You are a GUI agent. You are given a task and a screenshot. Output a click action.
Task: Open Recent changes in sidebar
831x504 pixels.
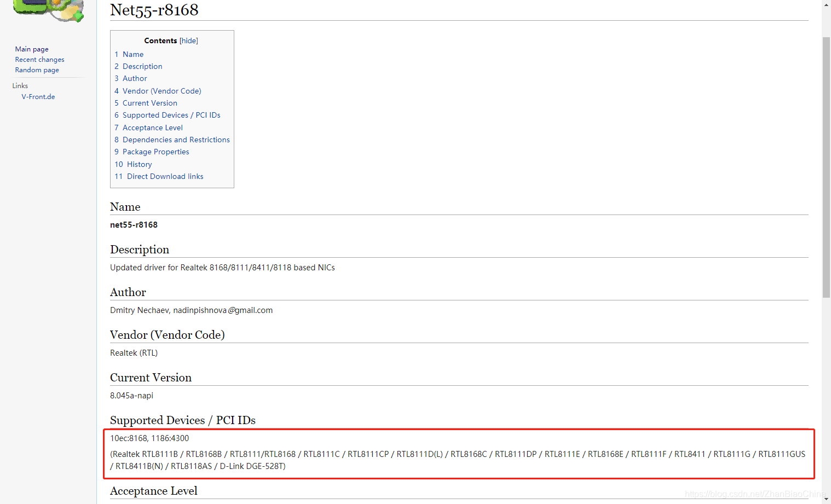coord(39,60)
